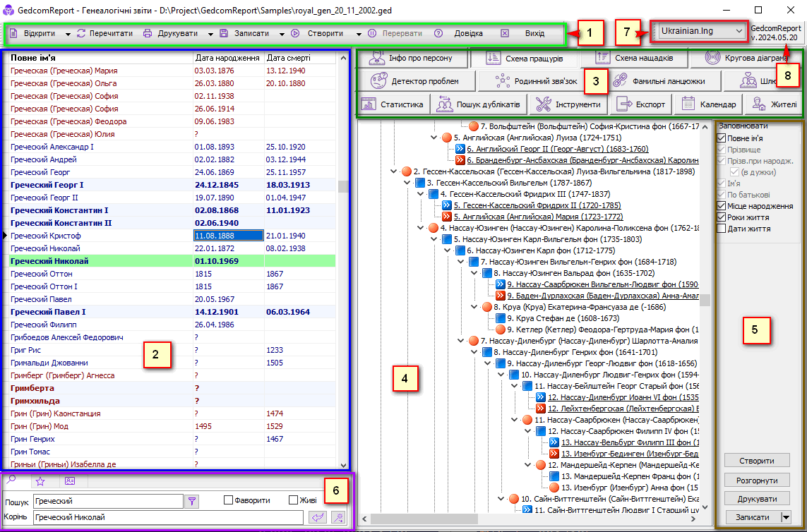Click the Довідка help toolbar item
This screenshot has width=807, height=532.
coord(460,33)
